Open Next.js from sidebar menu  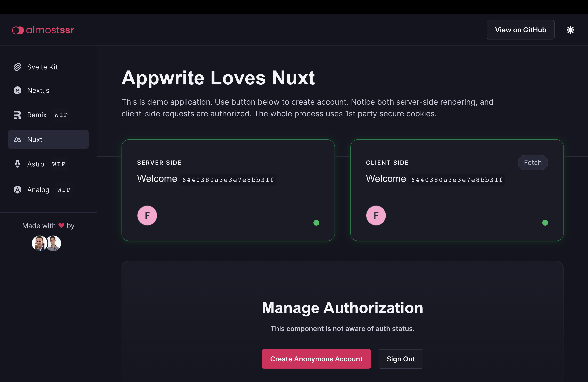(38, 90)
